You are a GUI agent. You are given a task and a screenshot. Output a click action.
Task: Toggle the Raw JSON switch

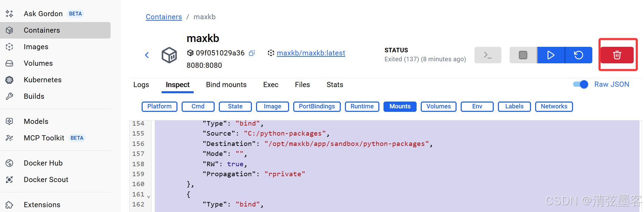[581, 84]
